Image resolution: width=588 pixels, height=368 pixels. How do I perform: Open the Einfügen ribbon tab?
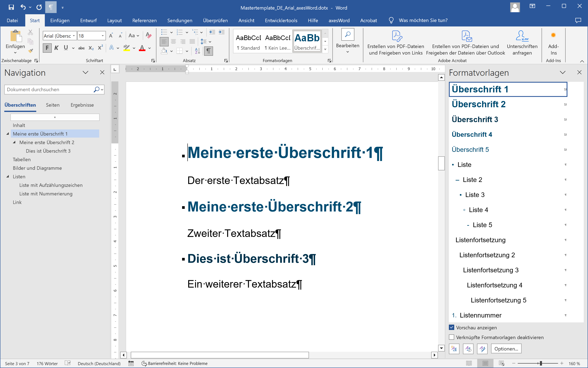(x=60, y=20)
